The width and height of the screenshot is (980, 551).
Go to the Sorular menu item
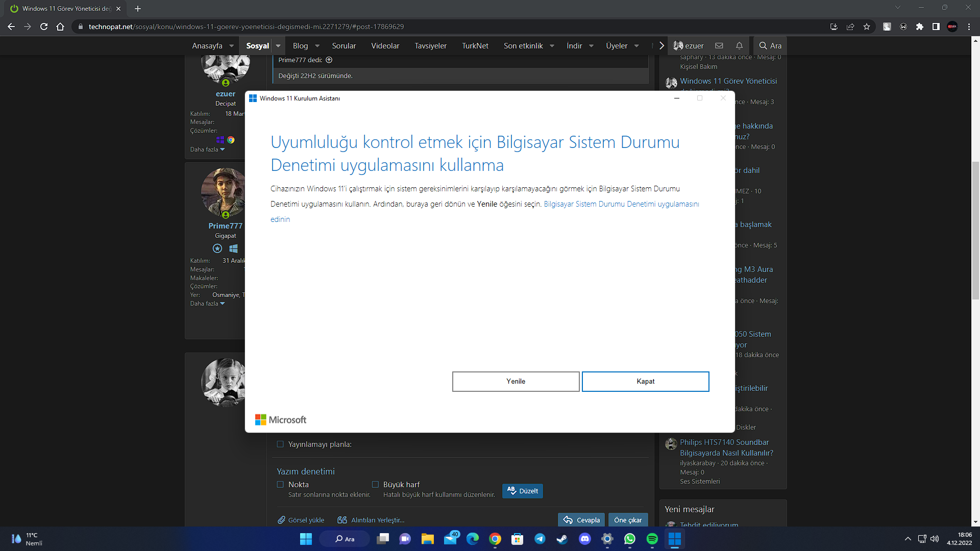pyautogui.click(x=344, y=45)
